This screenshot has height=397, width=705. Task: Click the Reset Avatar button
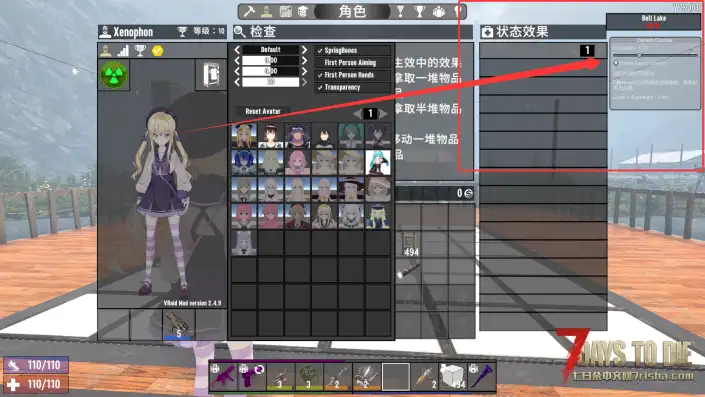tap(263, 111)
